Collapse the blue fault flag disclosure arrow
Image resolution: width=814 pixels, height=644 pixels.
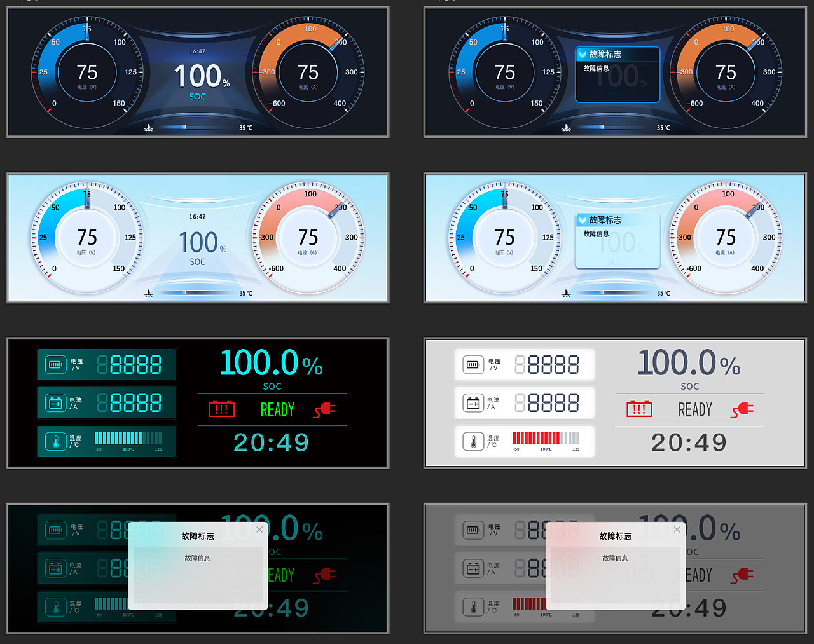click(x=583, y=55)
